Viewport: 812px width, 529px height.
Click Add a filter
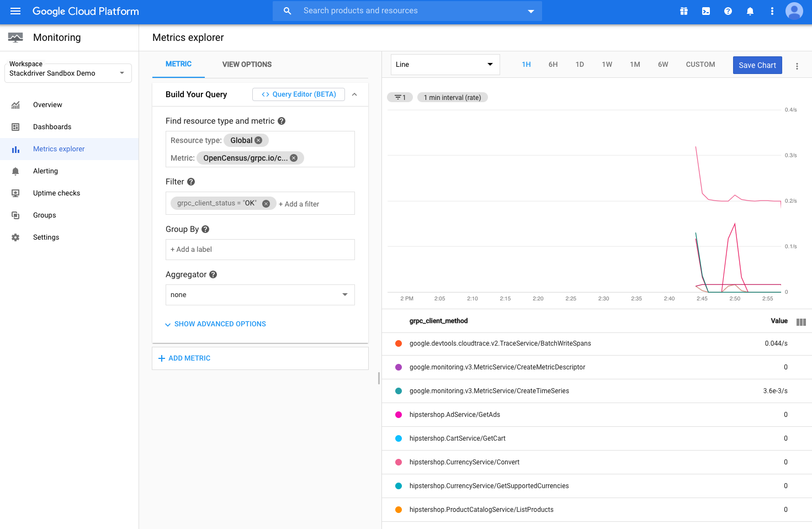click(x=299, y=204)
